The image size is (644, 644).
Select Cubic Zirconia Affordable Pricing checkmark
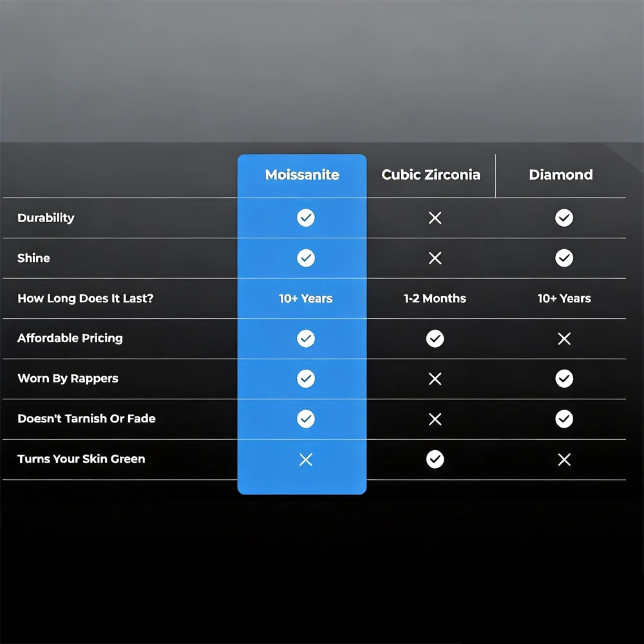[435, 339]
